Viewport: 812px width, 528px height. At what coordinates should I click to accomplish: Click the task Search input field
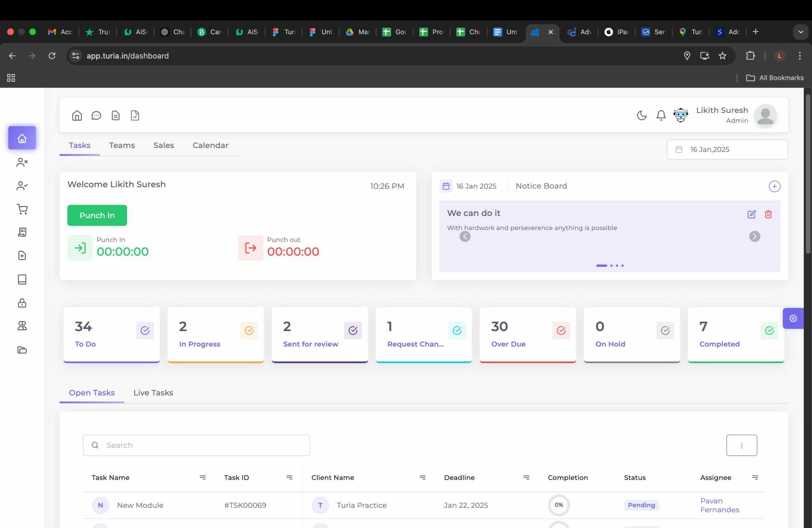pyautogui.click(x=196, y=445)
